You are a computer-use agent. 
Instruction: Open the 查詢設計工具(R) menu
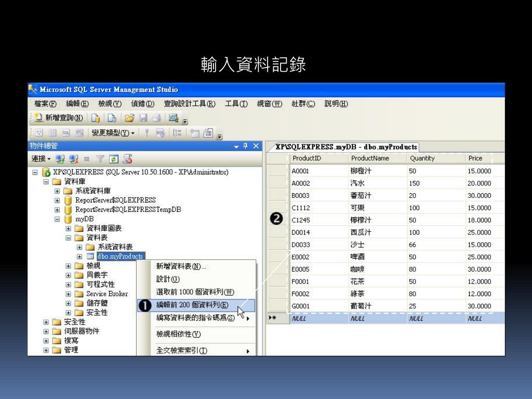point(190,104)
